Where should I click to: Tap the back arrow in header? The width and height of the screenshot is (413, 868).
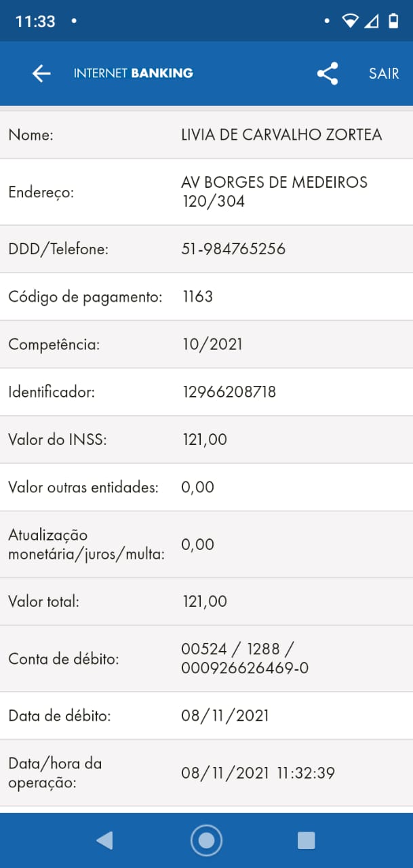[x=41, y=73]
